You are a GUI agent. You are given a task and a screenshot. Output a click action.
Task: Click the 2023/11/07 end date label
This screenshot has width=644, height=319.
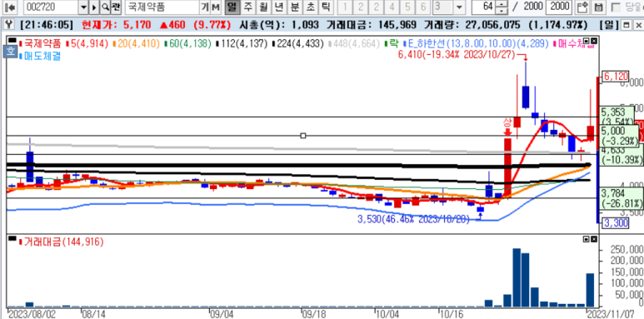pos(612,314)
